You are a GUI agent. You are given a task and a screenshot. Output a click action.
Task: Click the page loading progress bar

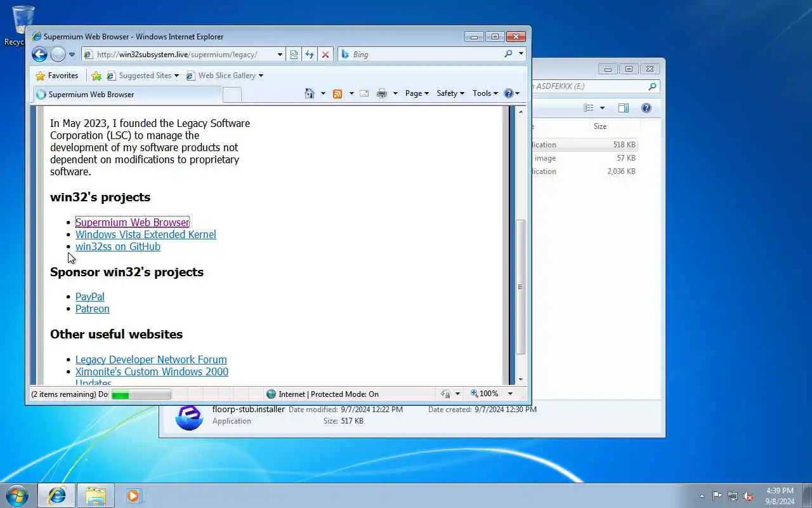[141, 394]
